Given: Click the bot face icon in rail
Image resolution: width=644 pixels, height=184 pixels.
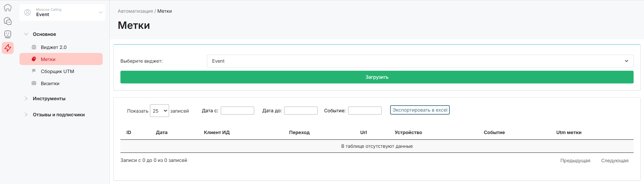Looking at the screenshot, I should [x=8, y=34].
